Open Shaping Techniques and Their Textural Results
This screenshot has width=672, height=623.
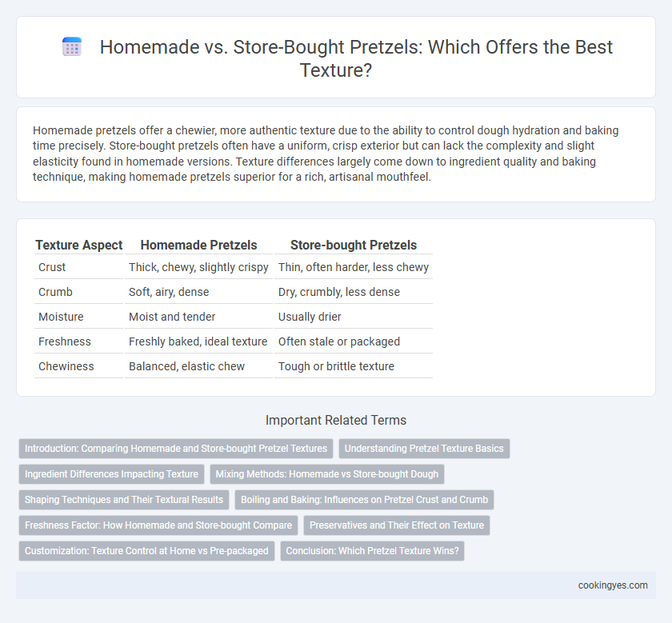point(124,500)
